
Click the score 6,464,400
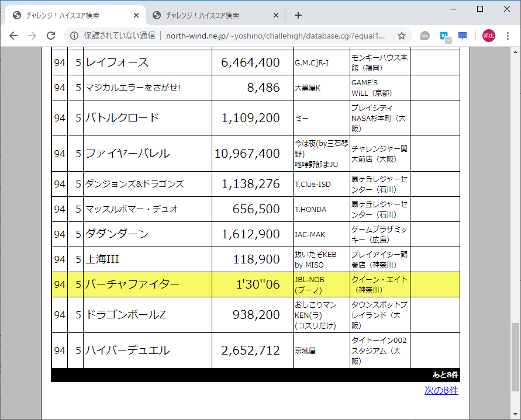tap(250, 63)
